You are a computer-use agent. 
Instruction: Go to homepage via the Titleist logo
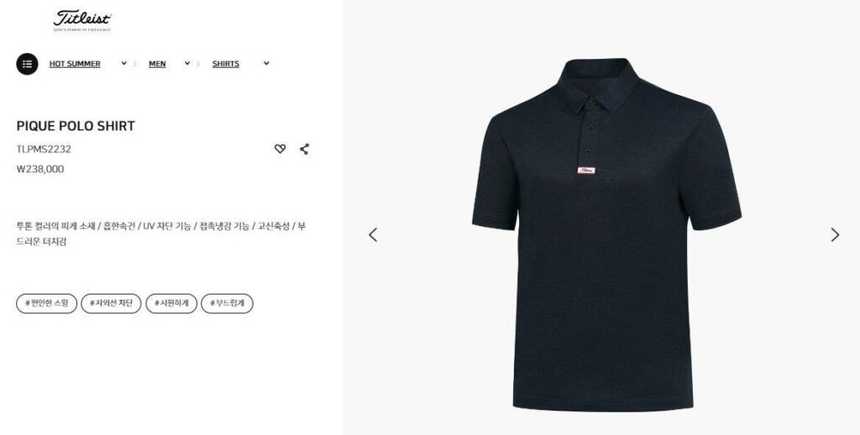click(82, 20)
